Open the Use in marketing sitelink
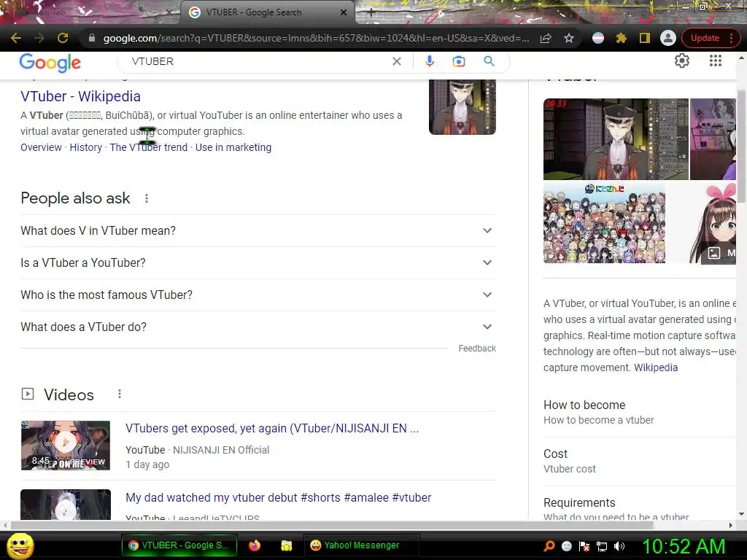The width and height of the screenshot is (747, 560). pos(233,147)
